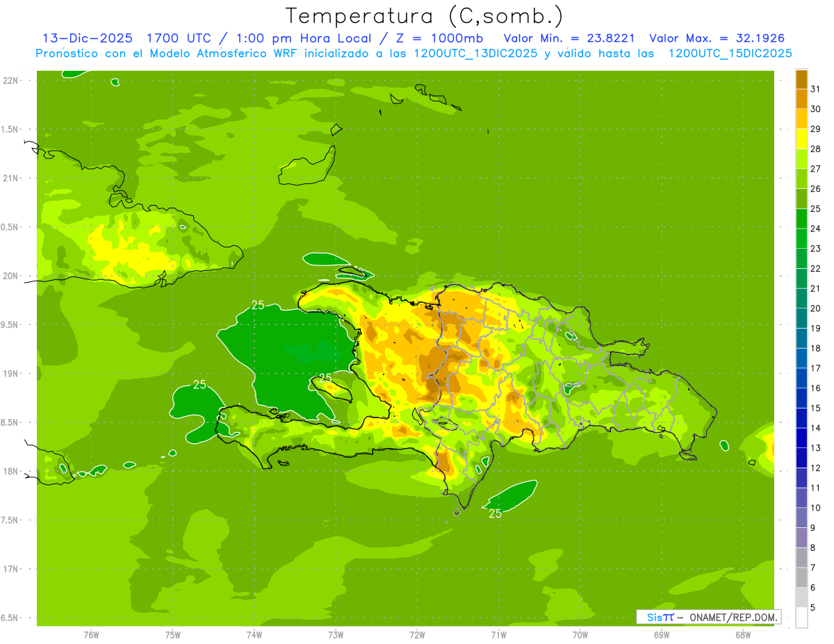Click the legend value label "31"
The width and height of the screenshot is (834, 644).
click(816, 89)
